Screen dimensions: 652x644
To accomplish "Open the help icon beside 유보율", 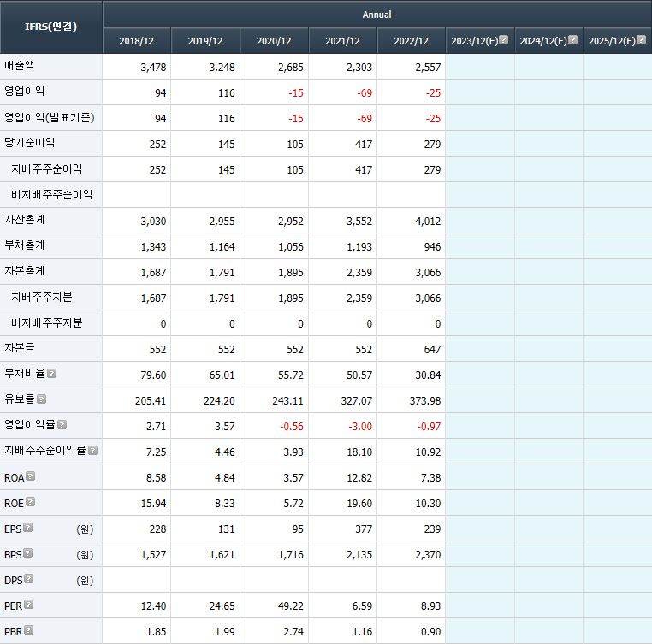I will (41, 399).
